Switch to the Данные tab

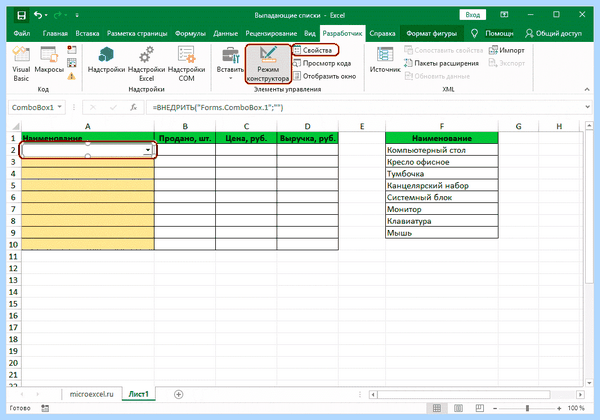tap(225, 33)
